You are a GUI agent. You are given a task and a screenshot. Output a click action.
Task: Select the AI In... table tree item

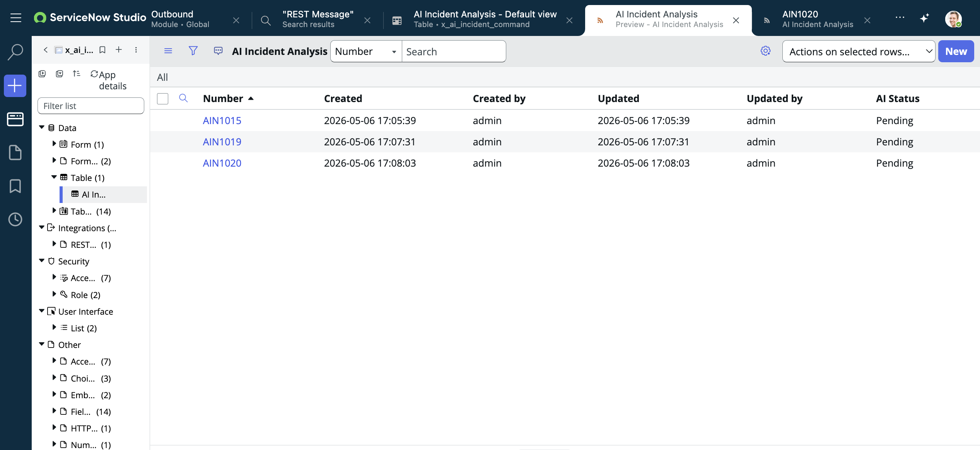(103, 194)
